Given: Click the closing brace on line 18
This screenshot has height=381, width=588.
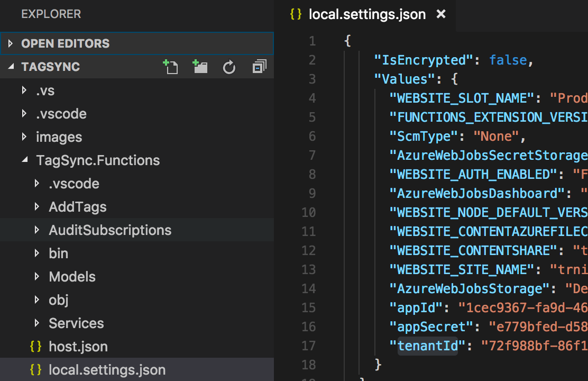Looking at the screenshot, I should 378,365.
